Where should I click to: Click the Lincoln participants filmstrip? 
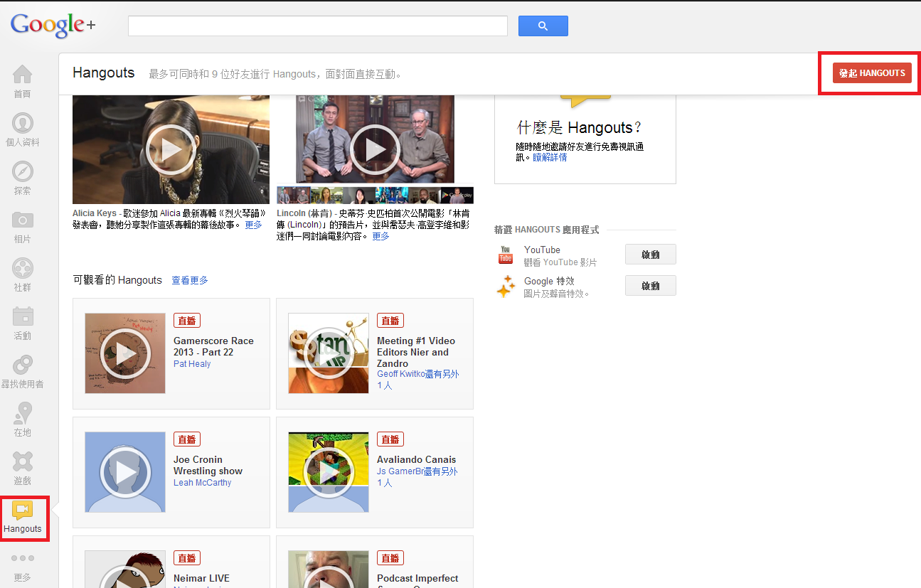tap(375, 196)
